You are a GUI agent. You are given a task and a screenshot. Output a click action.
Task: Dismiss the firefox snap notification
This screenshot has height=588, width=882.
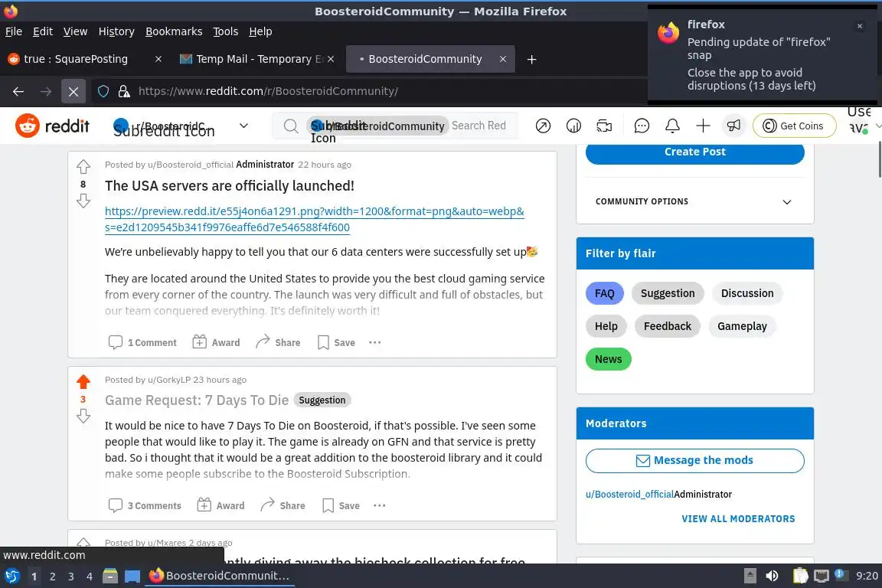point(860,26)
